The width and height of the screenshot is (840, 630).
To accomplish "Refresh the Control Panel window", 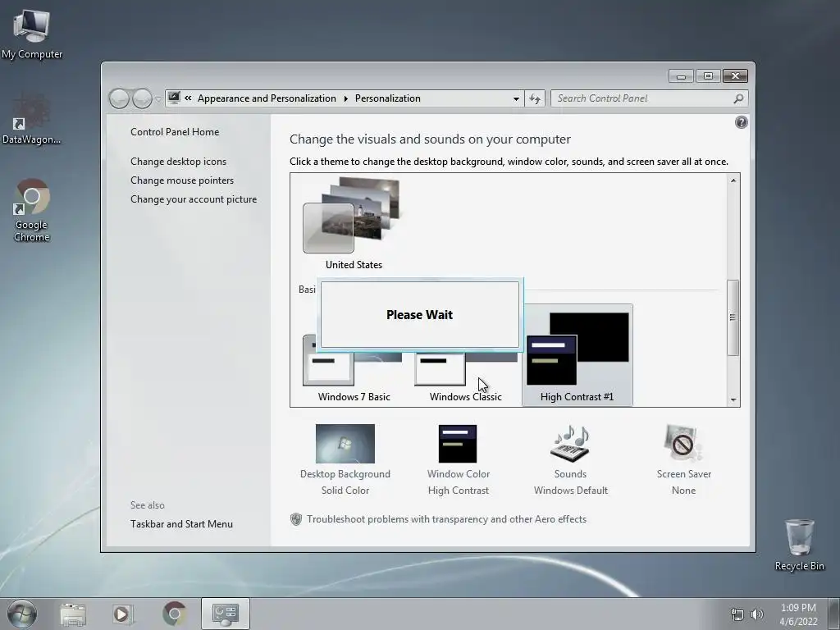I will (x=535, y=98).
